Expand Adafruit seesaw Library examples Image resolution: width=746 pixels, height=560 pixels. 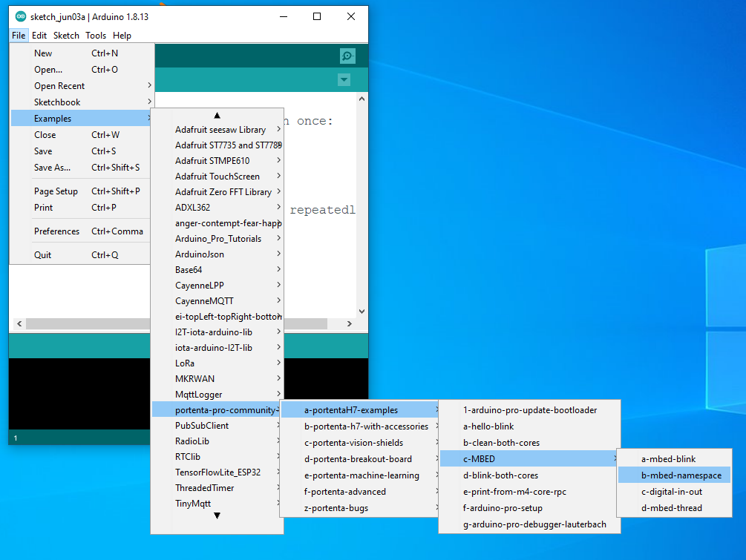[x=217, y=130]
